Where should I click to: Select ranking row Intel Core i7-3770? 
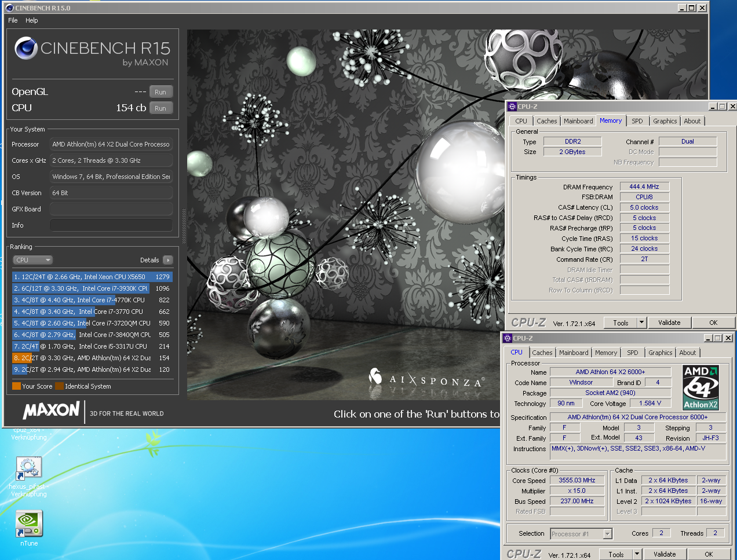92,312
